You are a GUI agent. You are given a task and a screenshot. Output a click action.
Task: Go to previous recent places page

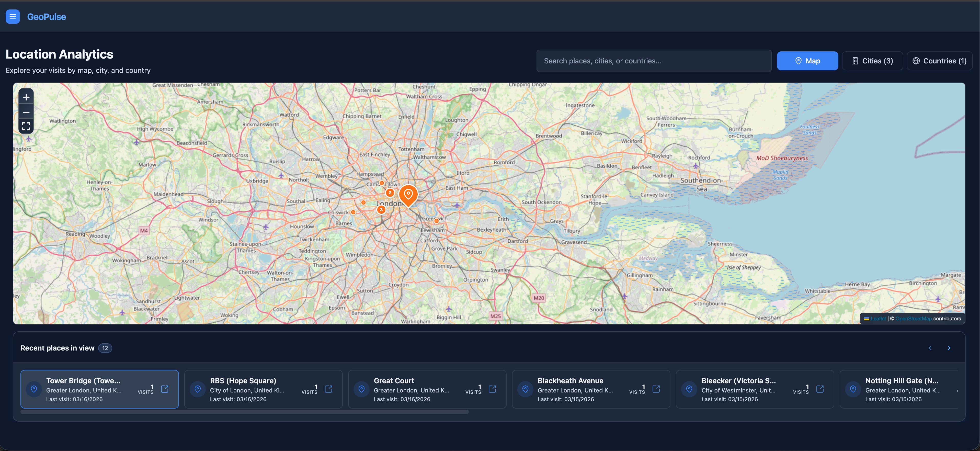930,348
